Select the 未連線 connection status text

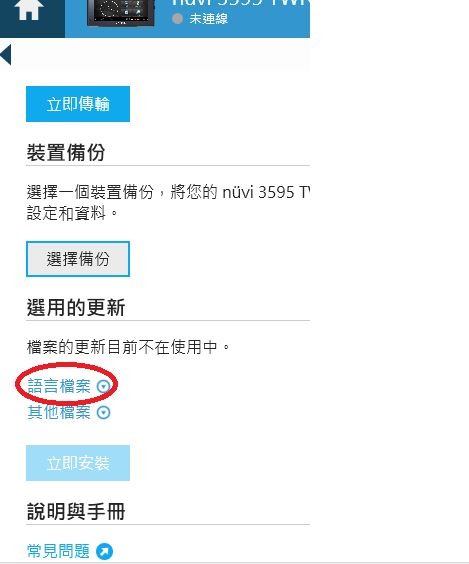[209, 19]
